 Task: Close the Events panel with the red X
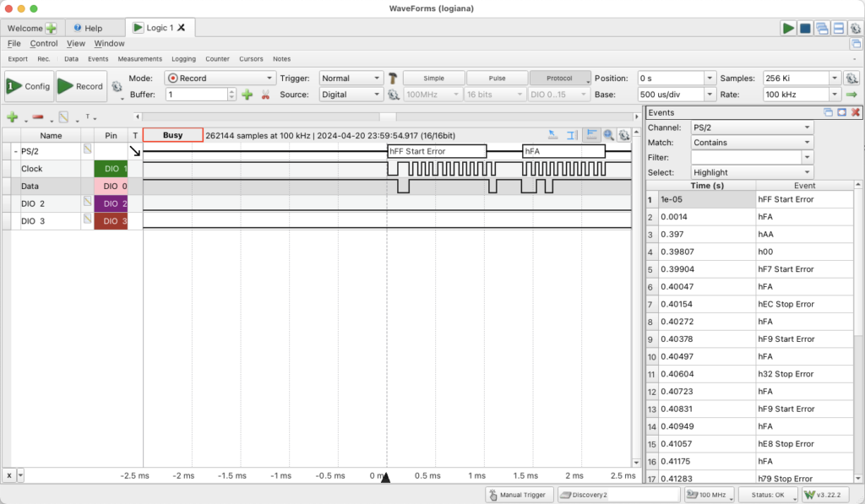[x=856, y=112]
